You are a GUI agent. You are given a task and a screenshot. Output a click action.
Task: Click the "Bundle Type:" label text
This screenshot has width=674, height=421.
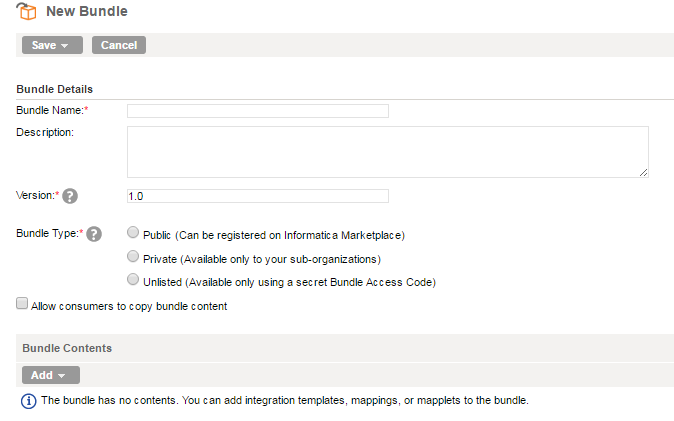[x=49, y=233]
